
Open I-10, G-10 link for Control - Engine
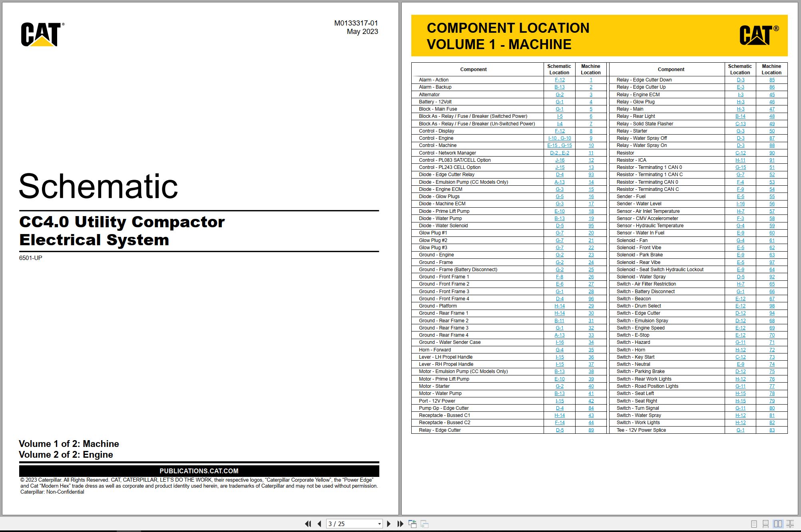pos(560,138)
